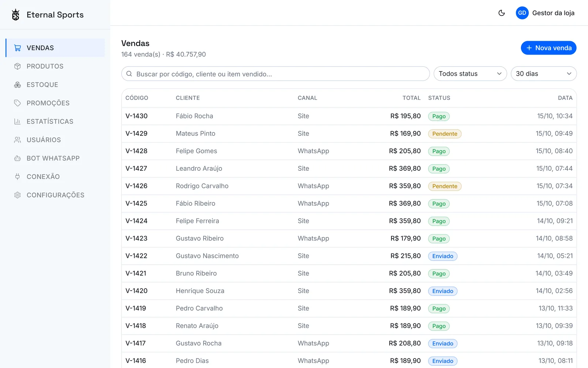The width and height of the screenshot is (588, 368).
Task: Click the search magnifier icon
Action: (x=129, y=74)
